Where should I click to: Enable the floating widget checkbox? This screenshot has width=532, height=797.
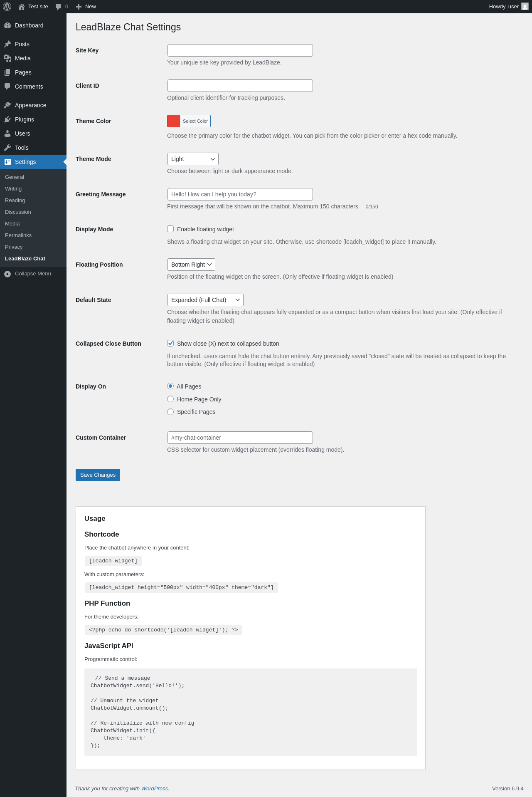coord(170,229)
